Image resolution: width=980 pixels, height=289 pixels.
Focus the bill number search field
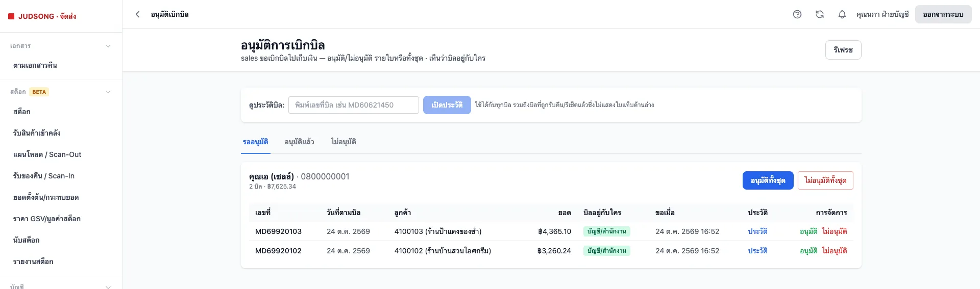pyautogui.click(x=354, y=105)
